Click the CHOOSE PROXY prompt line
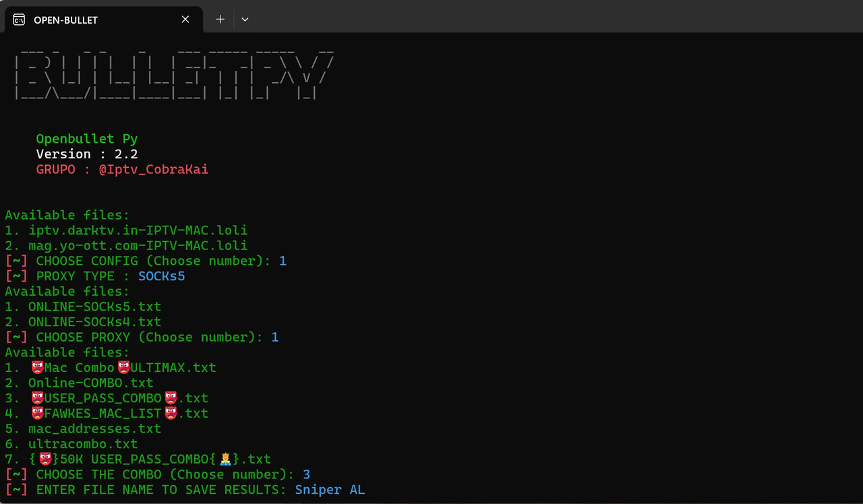Image resolution: width=863 pixels, height=504 pixels. tap(142, 337)
